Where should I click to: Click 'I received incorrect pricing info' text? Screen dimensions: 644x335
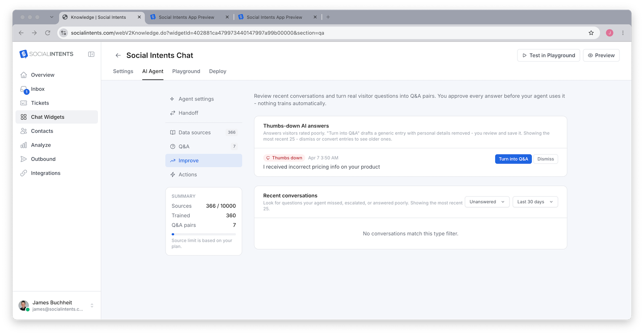click(322, 167)
